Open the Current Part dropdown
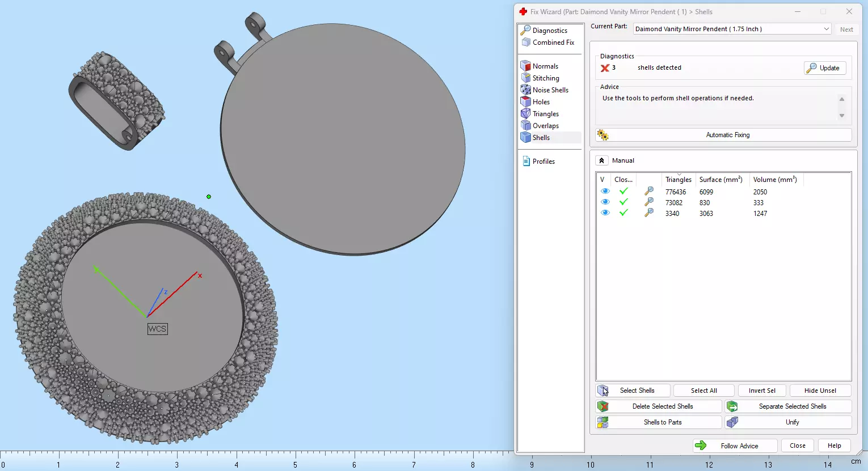 click(x=732, y=29)
